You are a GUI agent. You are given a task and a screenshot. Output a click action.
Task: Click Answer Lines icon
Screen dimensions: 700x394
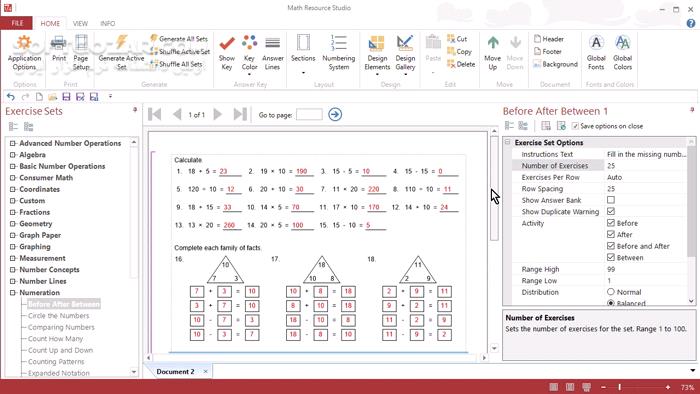(x=272, y=44)
